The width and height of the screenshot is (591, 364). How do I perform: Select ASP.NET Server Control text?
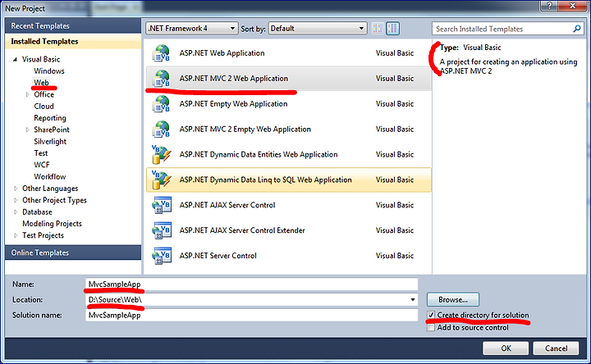coord(218,256)
